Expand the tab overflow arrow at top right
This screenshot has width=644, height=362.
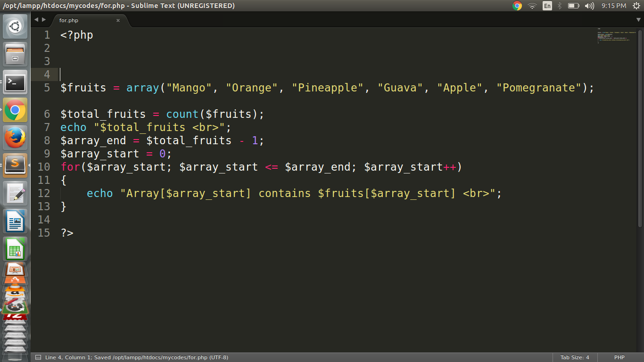[x=639, y=20]
